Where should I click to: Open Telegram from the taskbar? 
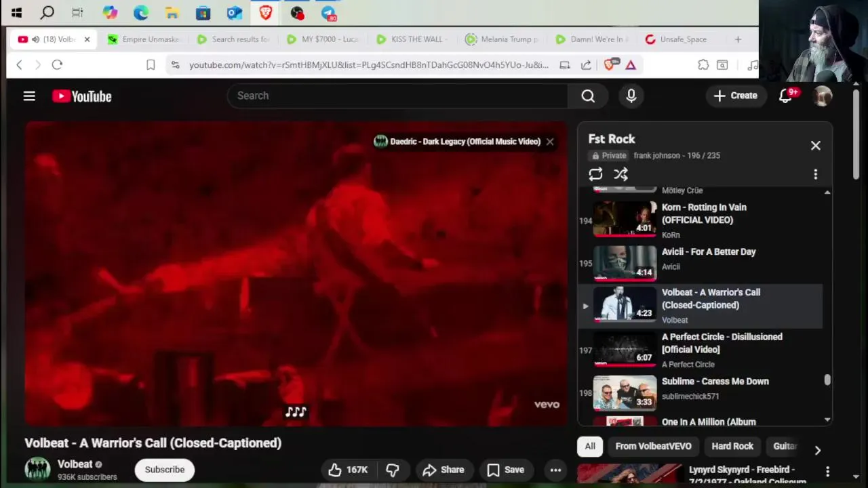(328, 12)
